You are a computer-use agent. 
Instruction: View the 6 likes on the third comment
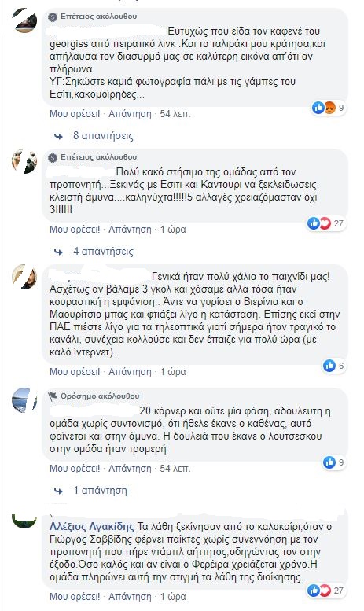pos(334,366)
